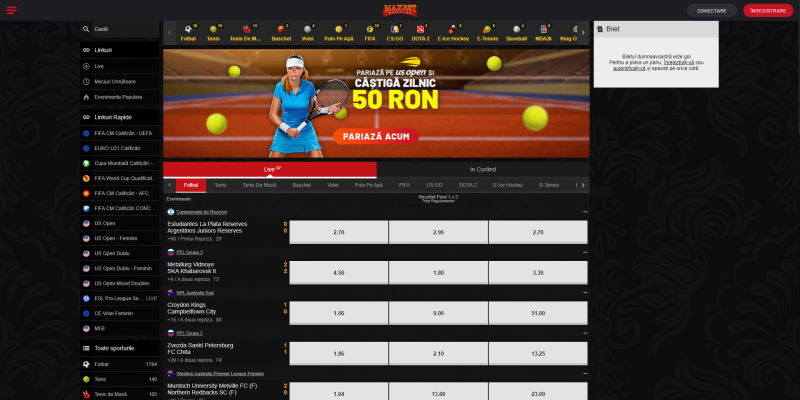The height and width of the screenshot is (400, 800).
Task: Bet 2.90 draw on Estudiantes La Plata Reserves
Action: (x=438, y=232)
